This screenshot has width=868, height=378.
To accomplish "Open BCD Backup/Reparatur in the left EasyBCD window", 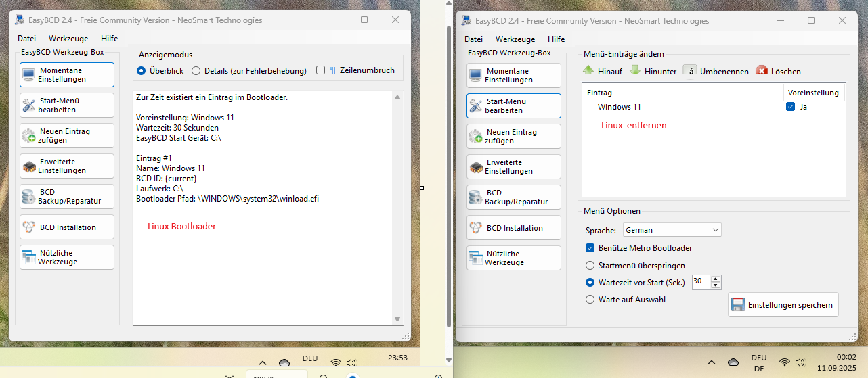I will (67, 197).
